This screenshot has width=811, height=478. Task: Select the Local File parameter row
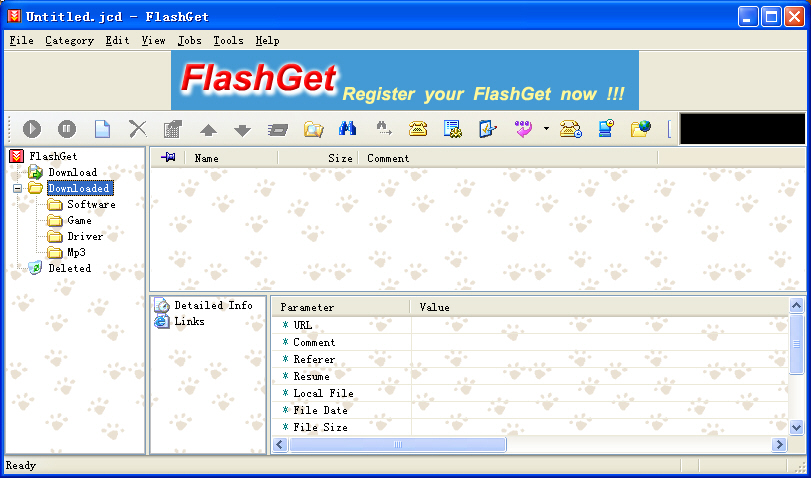coord(530,393)
